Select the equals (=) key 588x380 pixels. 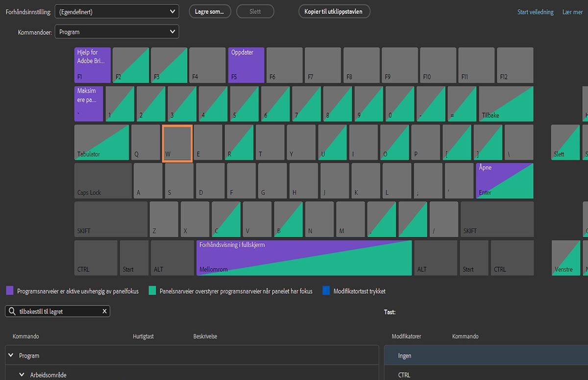(462, 104)
